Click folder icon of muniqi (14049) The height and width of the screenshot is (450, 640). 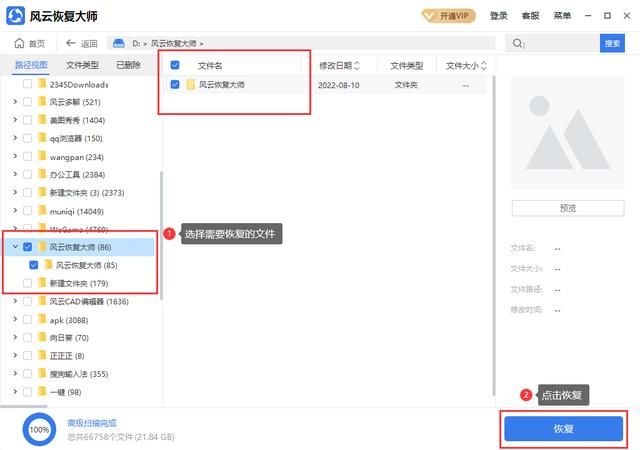tap(42, 211)
